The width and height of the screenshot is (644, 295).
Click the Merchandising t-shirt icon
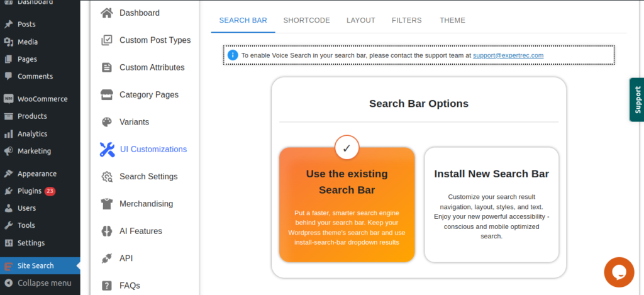pos(107,204)
